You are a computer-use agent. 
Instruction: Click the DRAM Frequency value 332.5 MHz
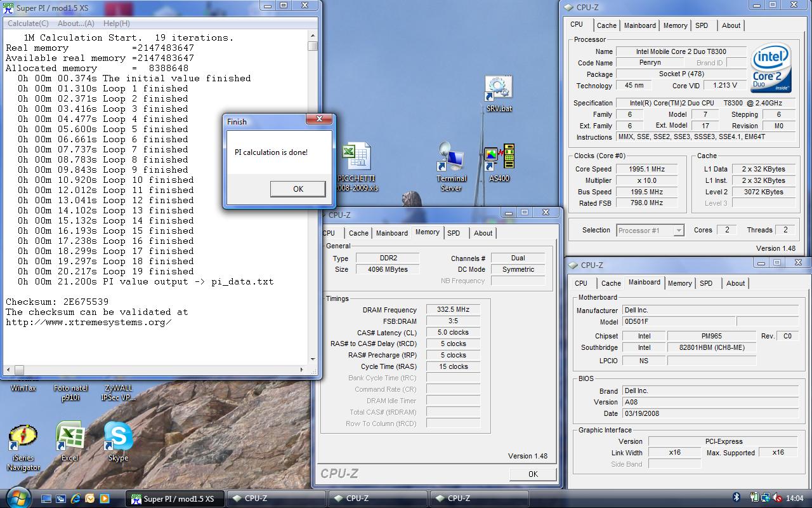tap(453, 310)
